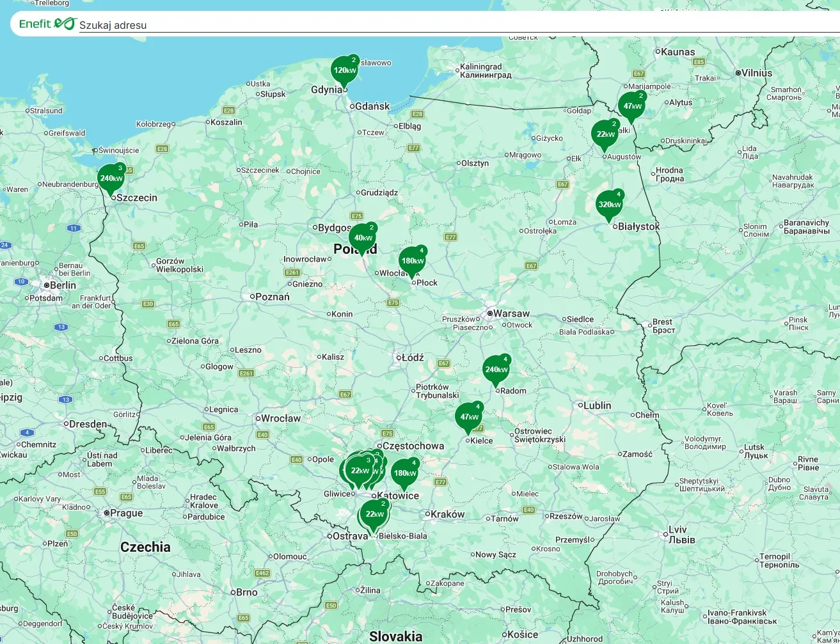Click the Zielona Góra city label
Screen dimensions: 840x644
[x=195, y=341]
